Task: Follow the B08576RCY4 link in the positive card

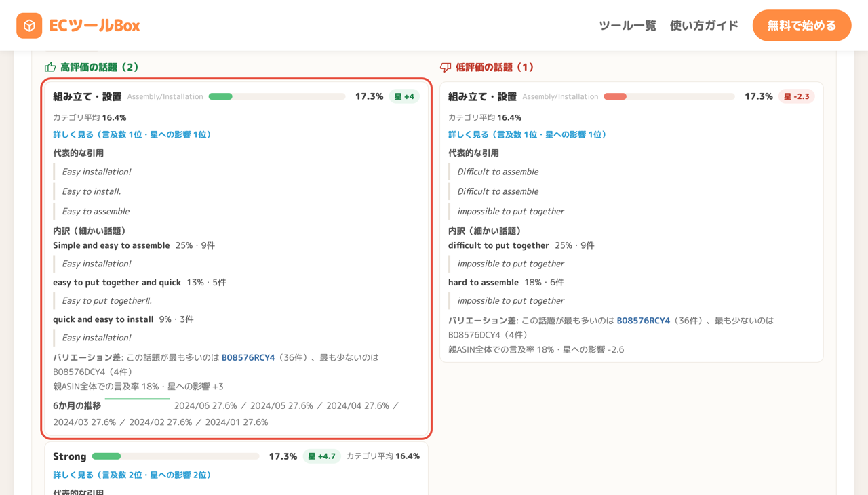Action: [x=248, y=357]
